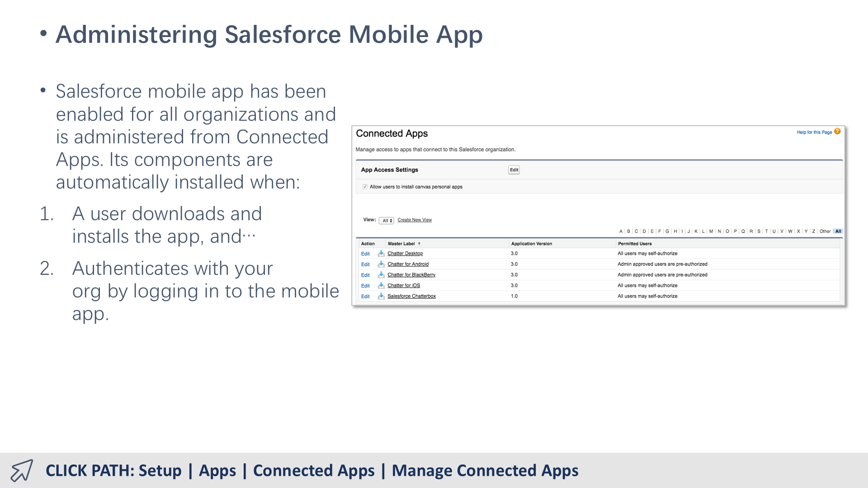This screenshot has width=868, height=488.
Task: Click the Application Version column header
Action: point(532,244)
